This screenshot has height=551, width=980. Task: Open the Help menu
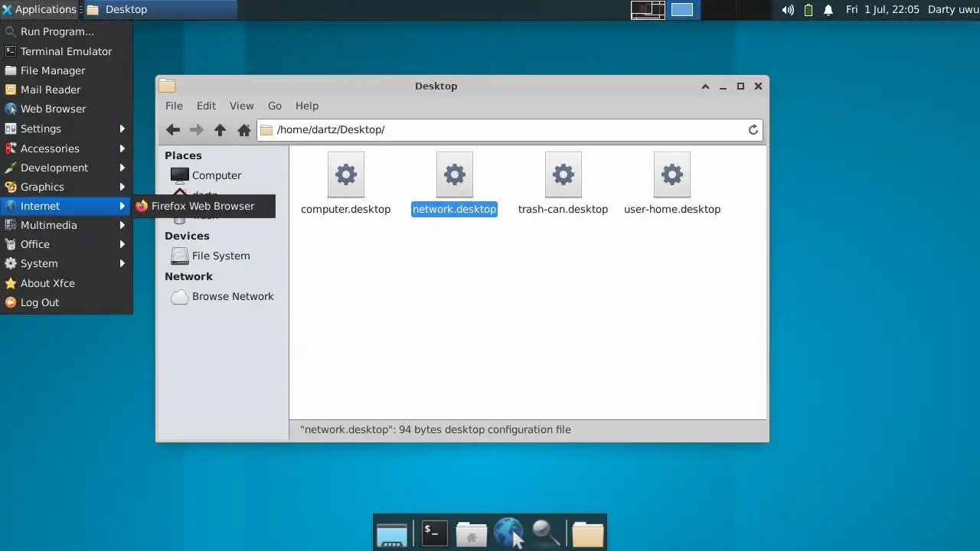[x=307, y=106]
